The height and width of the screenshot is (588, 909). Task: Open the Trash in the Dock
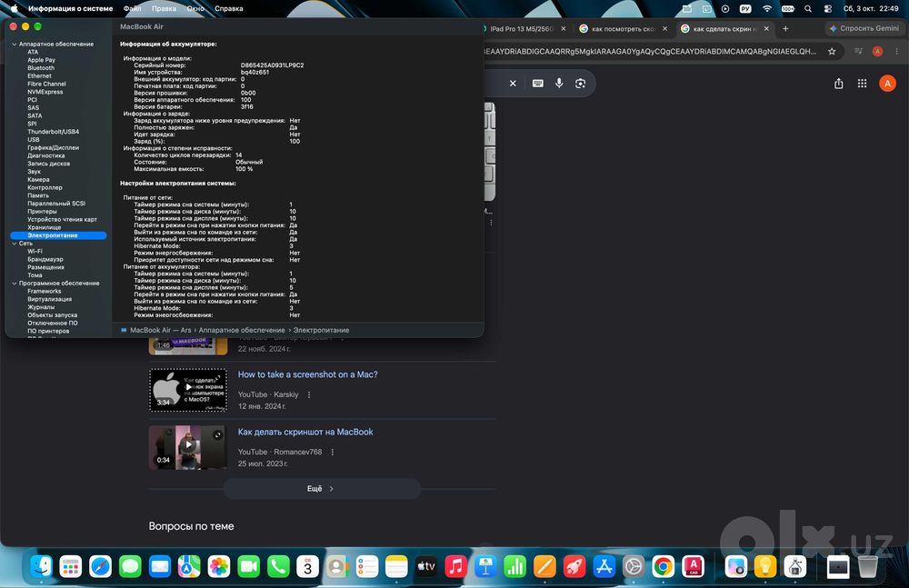coord(867,566)
